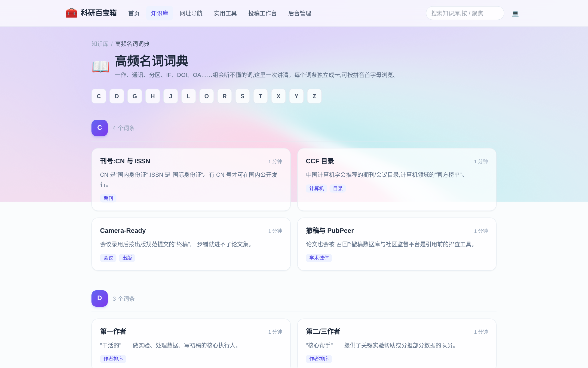Jump to letter D in index
This screenshot has width=588, height=368.
(117, 96)
